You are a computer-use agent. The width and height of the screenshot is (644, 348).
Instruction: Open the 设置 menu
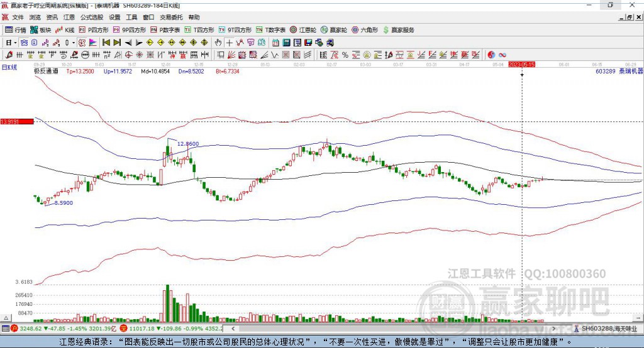coord(114,17)
